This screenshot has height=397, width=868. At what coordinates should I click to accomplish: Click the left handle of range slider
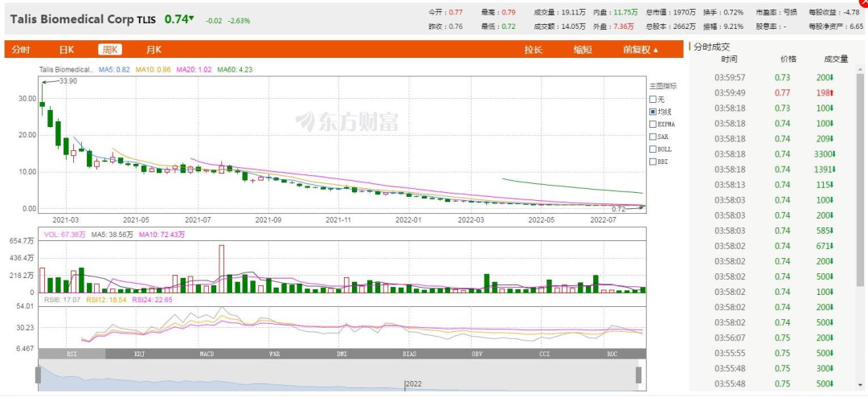[39, 374]
